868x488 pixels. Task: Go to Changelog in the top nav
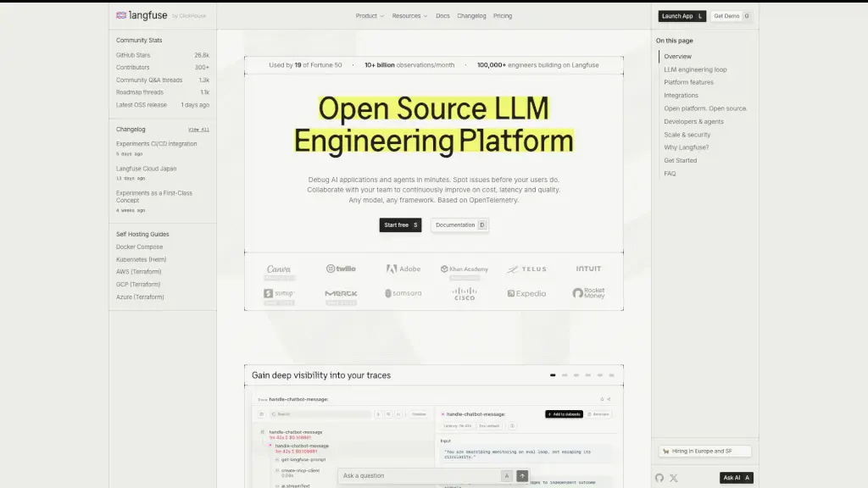click(471, 16)
